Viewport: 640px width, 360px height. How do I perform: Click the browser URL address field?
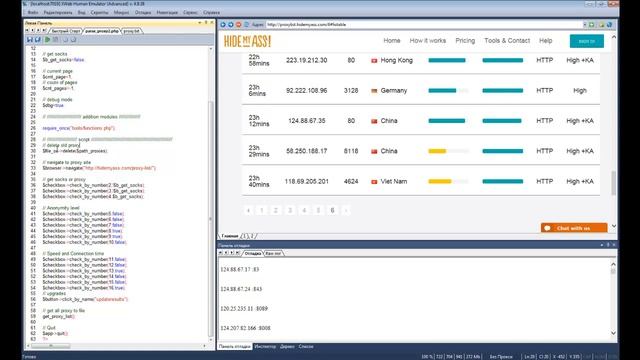coord(423,24)
